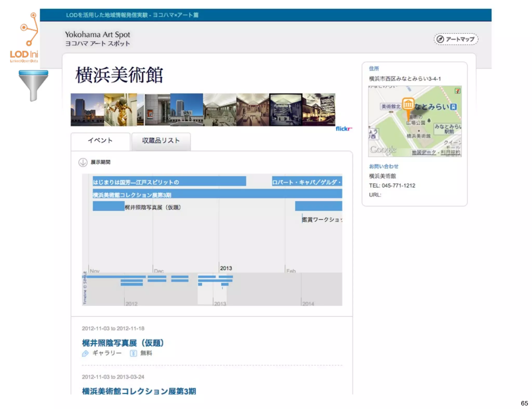Click the Google logo on the map
Viewport: 532px width, 409px height.
[383, 149]
